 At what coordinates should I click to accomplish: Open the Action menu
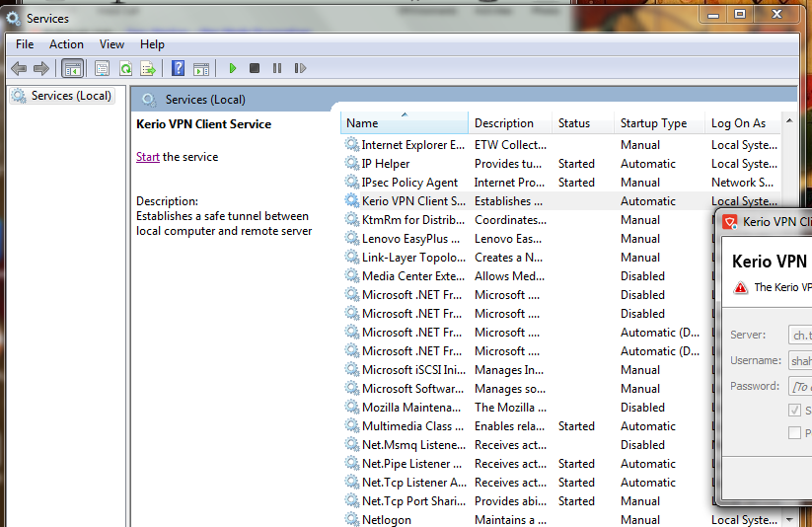(x=66, y=44)
